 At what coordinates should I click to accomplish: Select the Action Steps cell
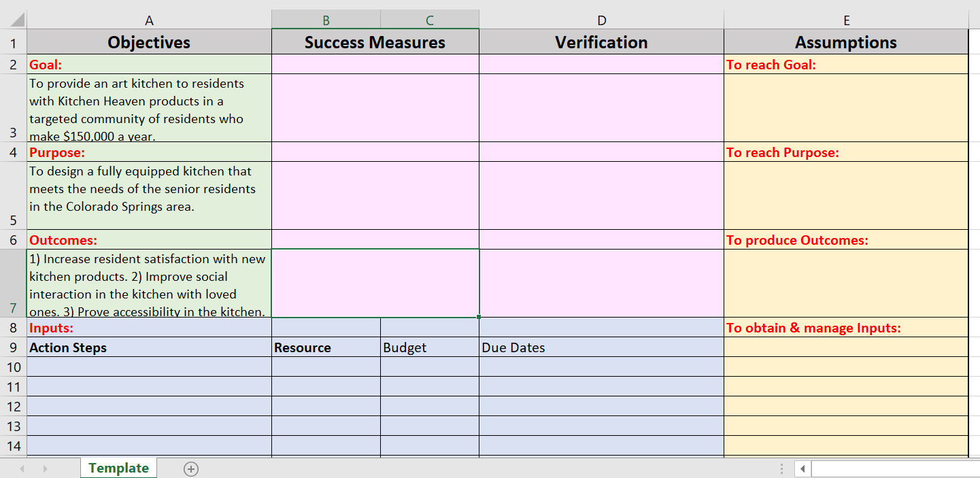[x=149, y=347]
